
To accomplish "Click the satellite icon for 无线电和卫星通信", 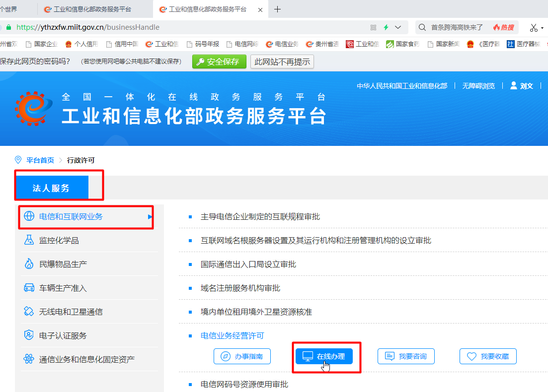I will pyautogui.click(x=29, y=311).
